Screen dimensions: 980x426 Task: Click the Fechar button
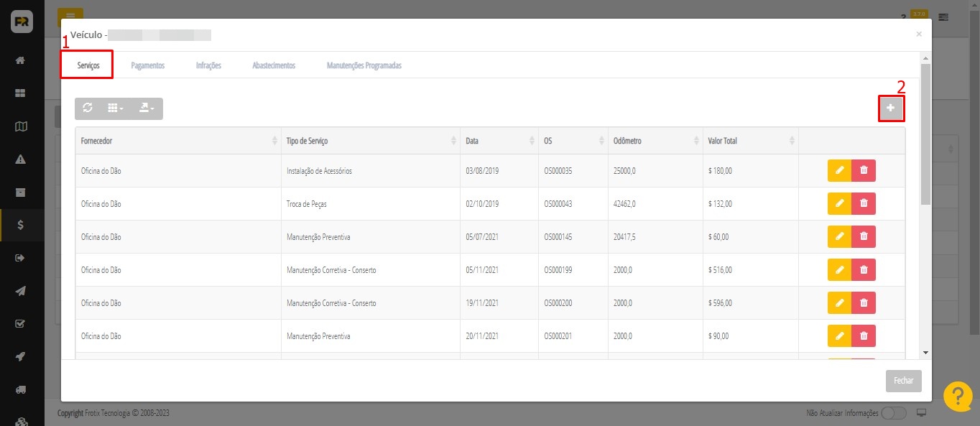pos(903,381)
